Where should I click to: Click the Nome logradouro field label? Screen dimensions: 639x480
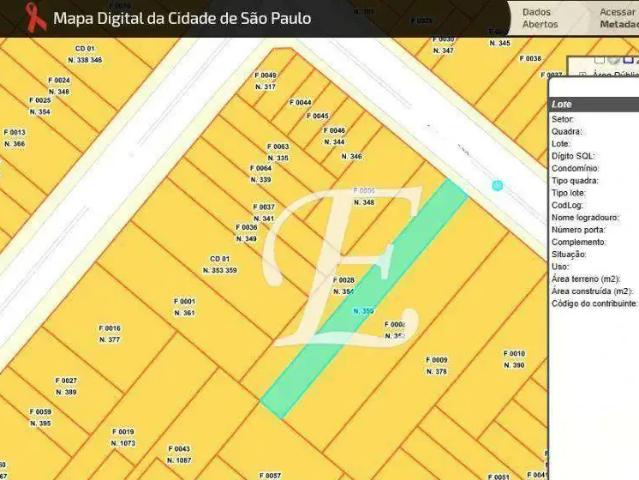point(586,218)
